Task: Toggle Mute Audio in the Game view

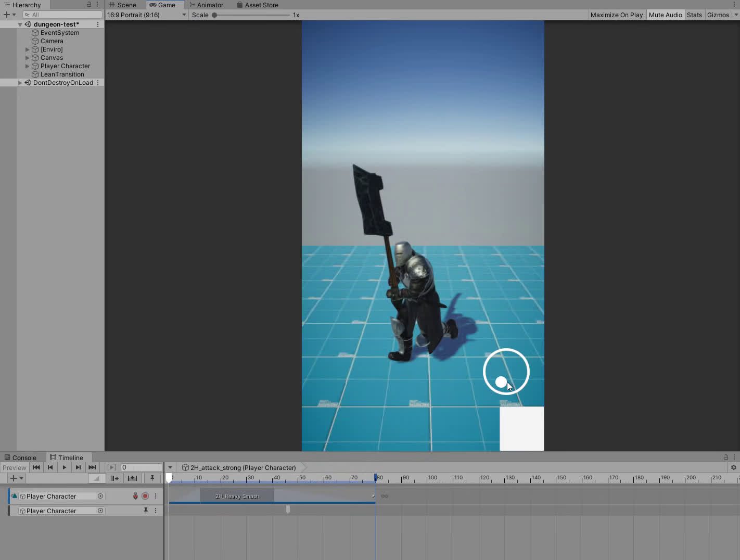Action: 665,15
